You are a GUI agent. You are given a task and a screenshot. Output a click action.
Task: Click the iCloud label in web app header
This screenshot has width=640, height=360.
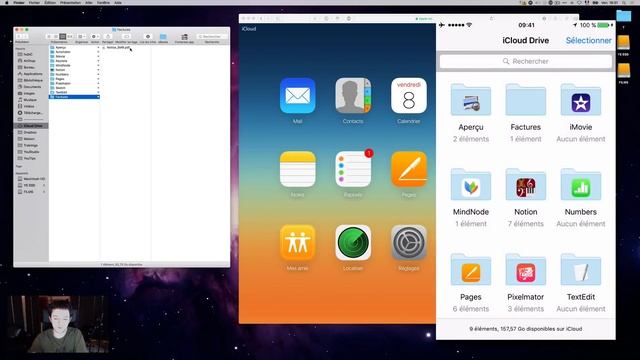coord(249,29)
